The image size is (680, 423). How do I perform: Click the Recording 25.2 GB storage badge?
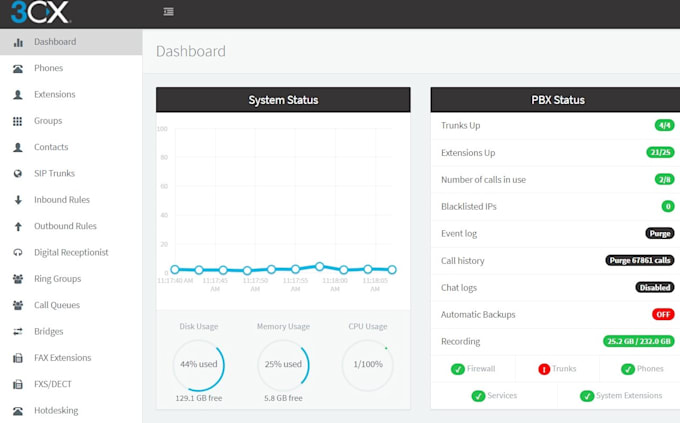click(x=638, y=341)
